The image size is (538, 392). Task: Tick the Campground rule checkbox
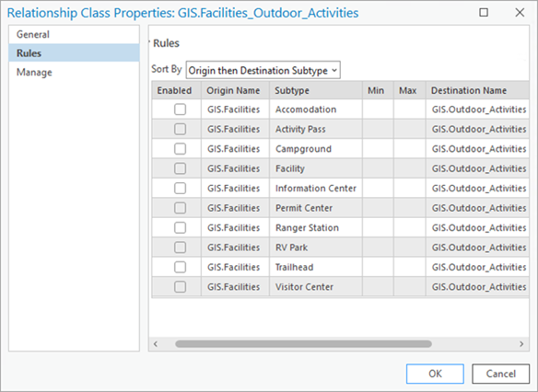pos(181,149)
